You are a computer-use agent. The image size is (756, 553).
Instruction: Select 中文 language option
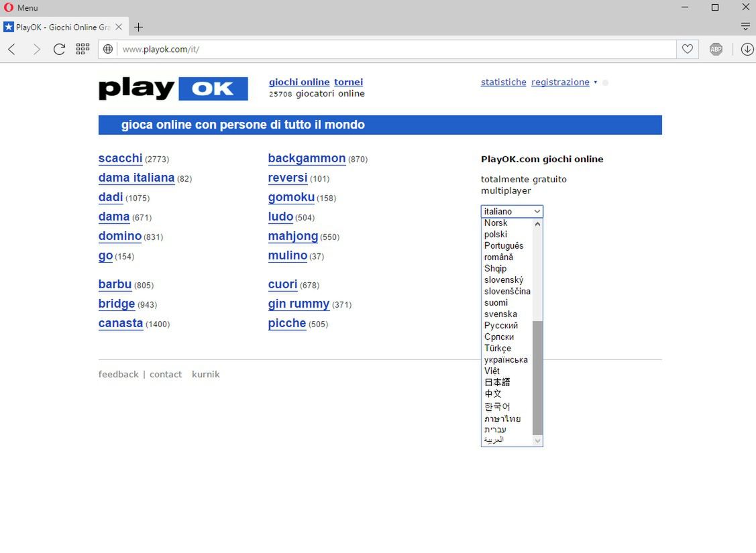[x=507, y=393]
